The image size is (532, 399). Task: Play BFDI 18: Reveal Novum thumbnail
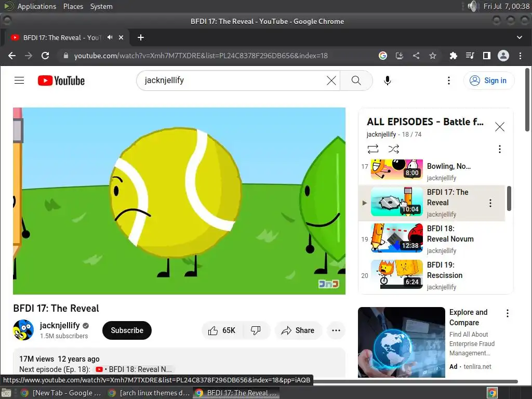point(396,238)
